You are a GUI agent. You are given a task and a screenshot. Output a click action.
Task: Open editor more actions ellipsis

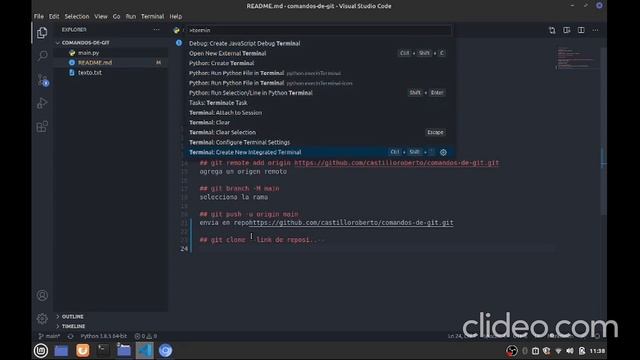[x=596, y=30]
